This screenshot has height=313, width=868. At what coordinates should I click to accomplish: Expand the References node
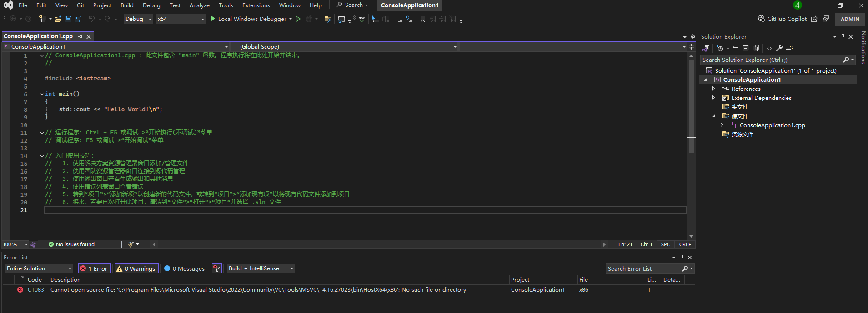tap(713, 89)
